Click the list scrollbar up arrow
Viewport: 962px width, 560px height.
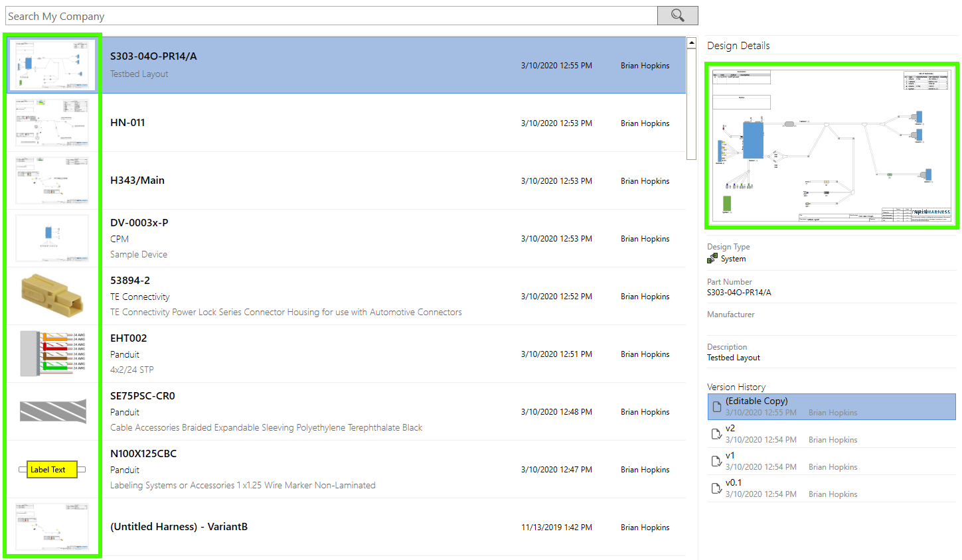[x=691, y=42]
